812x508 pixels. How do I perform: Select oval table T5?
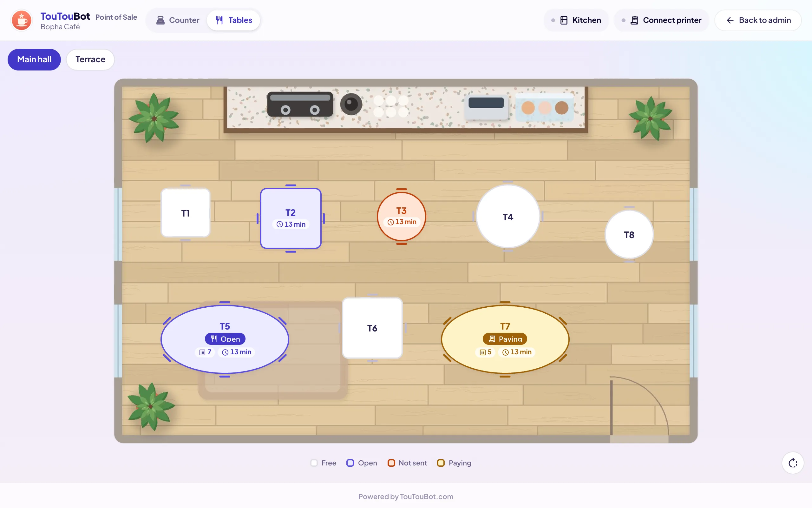coord(225,339)
